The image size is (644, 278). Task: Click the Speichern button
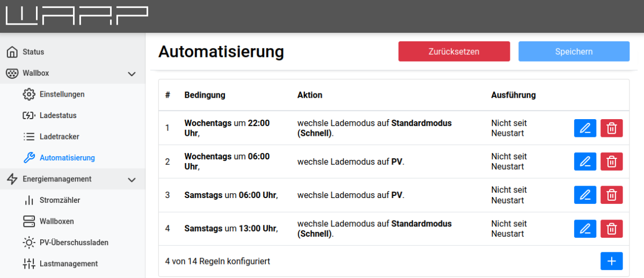click(574, 52)
